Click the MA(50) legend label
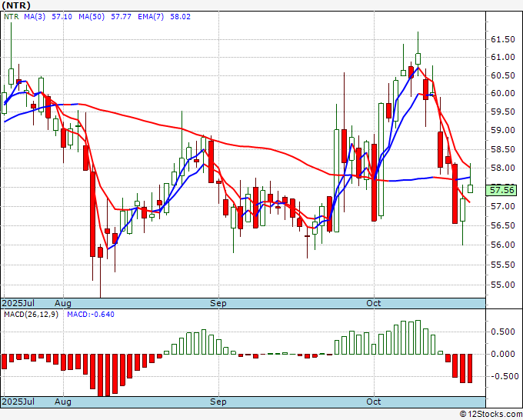 click(92, 17)
